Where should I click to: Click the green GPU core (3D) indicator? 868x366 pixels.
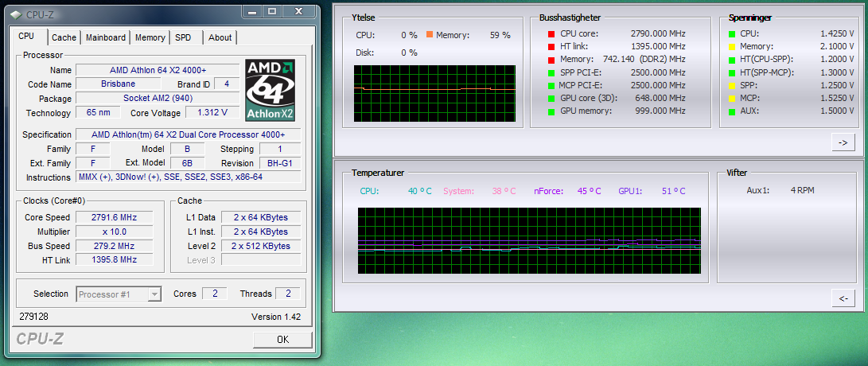click(x=551, y=99)
